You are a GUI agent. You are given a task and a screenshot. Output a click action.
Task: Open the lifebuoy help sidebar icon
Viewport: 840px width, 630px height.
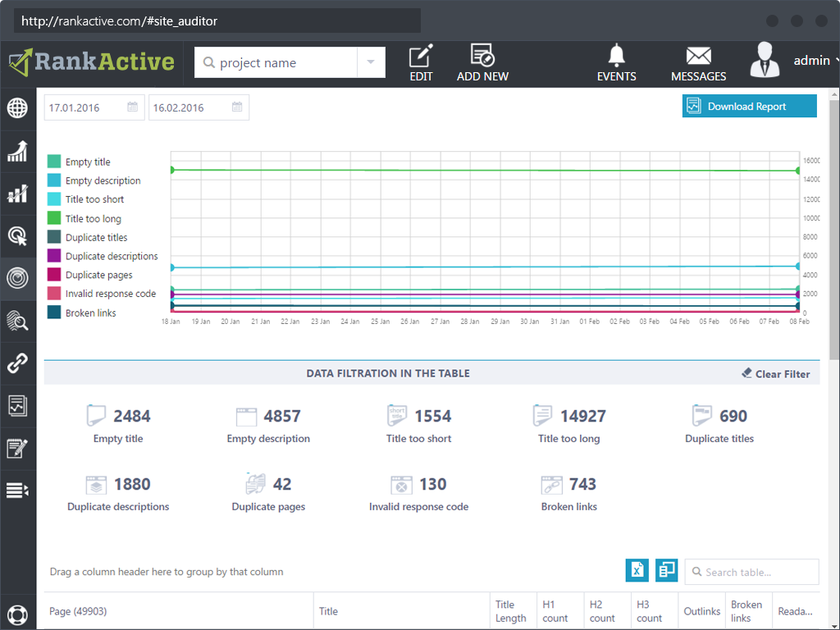tap(18, 615)
